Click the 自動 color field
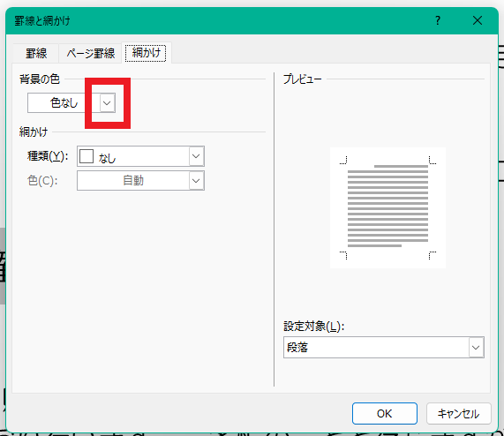This screenshot has width=504, height=436. (133, 181)
